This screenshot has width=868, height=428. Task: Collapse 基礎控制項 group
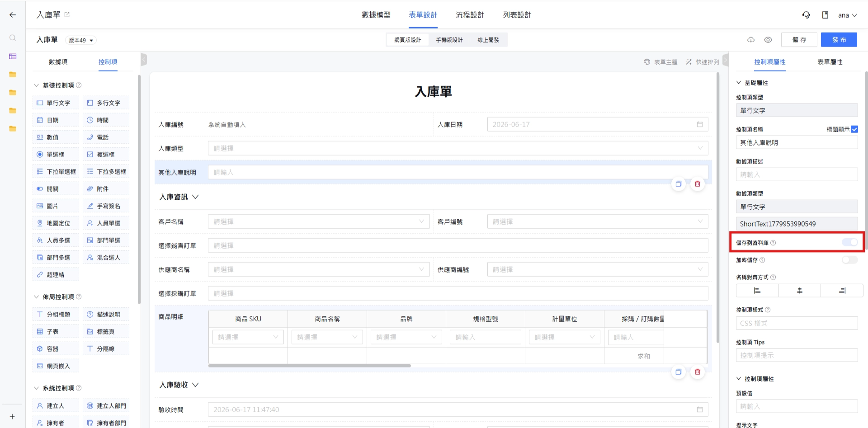tap(37, 85)
